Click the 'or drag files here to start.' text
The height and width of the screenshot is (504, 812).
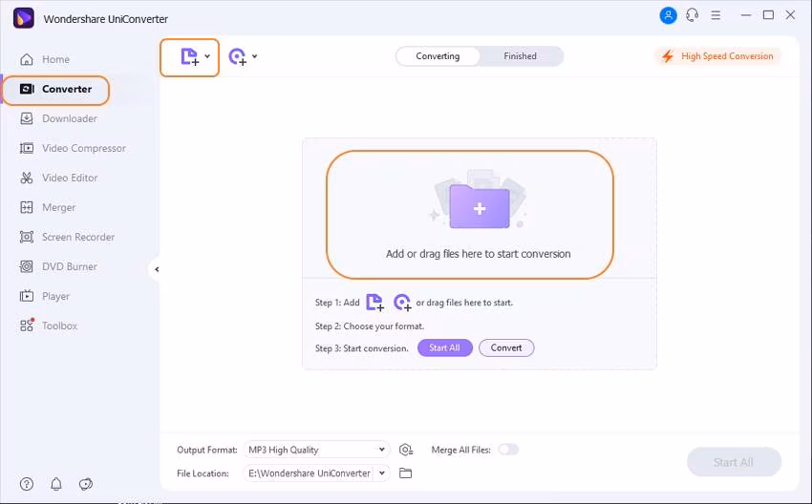tap(464, 303)
